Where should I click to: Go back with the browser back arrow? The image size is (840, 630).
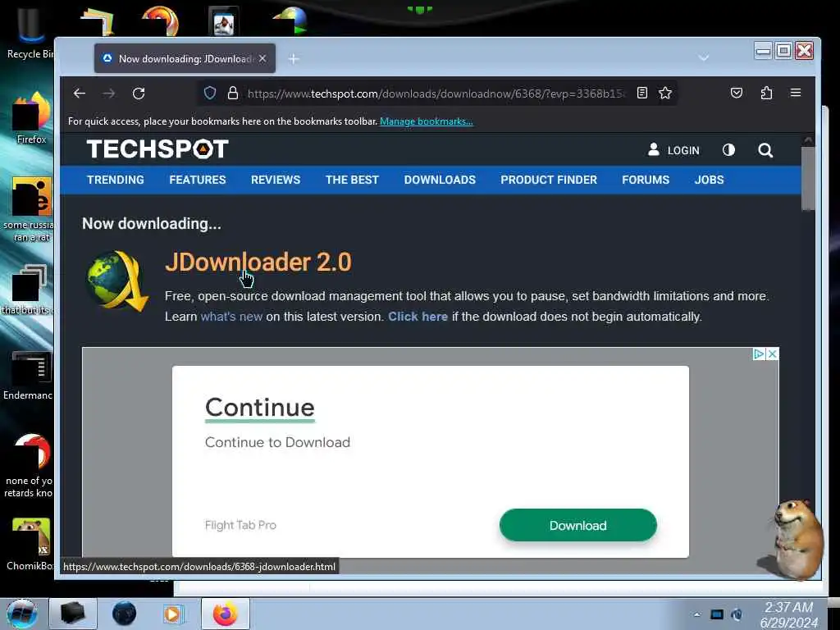pyautogui.click(x=80, y=94)
